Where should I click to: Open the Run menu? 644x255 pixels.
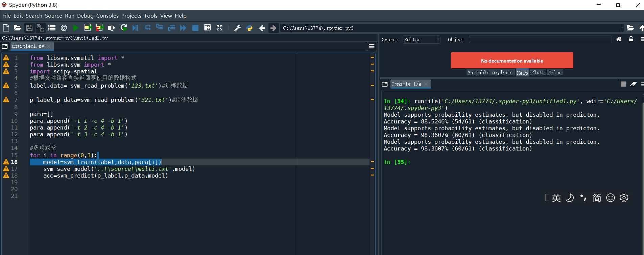[70, 16]
